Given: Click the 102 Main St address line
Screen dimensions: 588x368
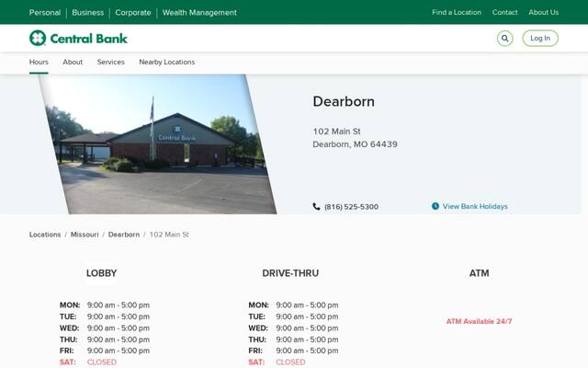Looking at the screenshot, I should (x=336, y=132).
